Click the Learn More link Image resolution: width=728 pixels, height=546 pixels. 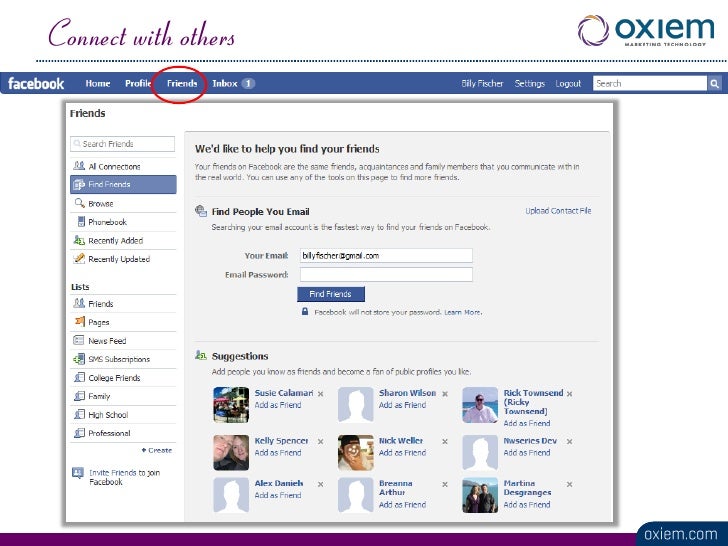[462, 312]
